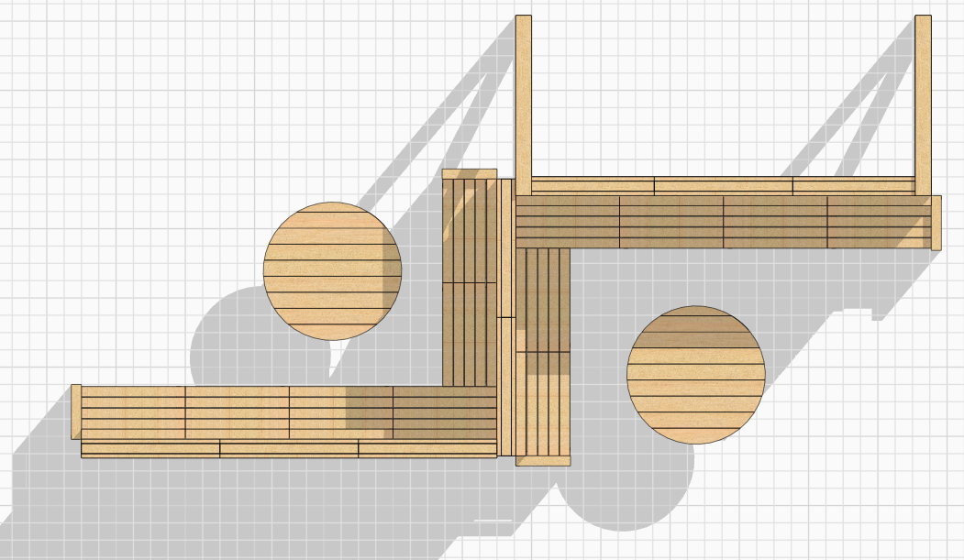Pick the middle narrow board under lower bench

[x=289, y=449]
